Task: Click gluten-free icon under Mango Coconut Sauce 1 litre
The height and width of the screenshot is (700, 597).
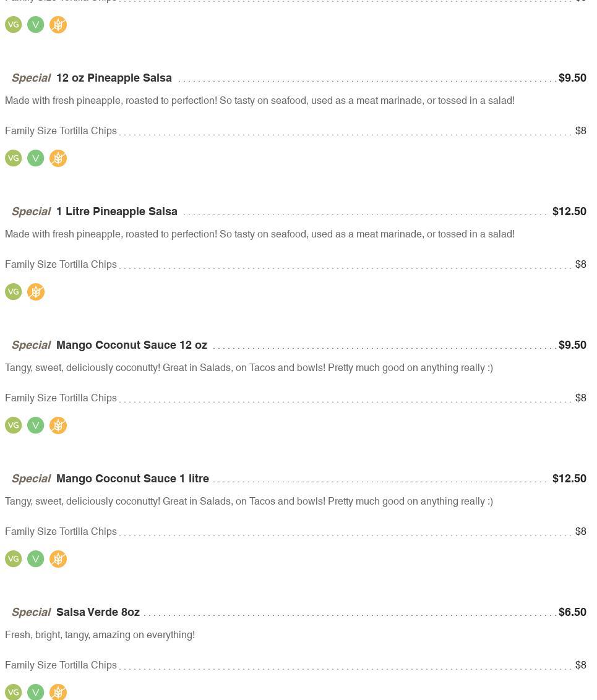Action: click(58, 559)
